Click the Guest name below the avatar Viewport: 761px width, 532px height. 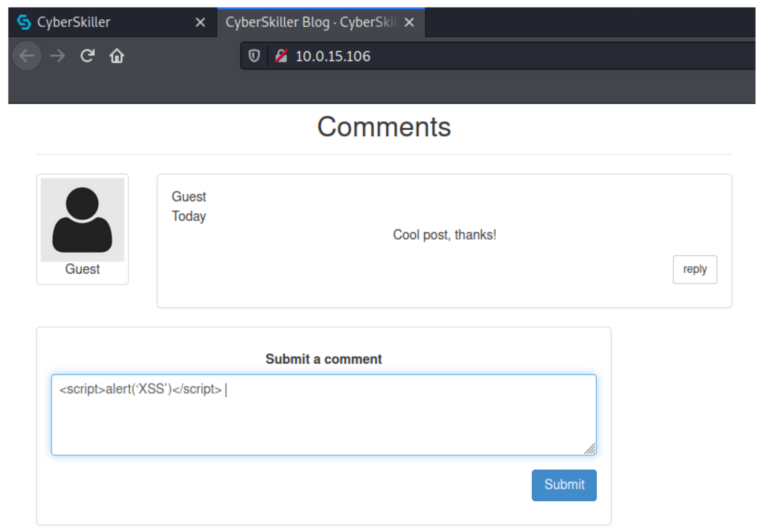click(82, 269)
